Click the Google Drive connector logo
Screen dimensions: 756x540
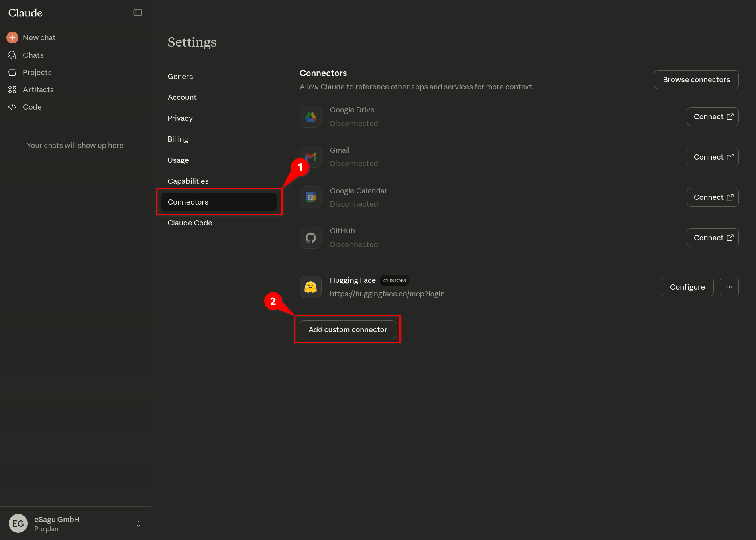click(x=310, y=117)
